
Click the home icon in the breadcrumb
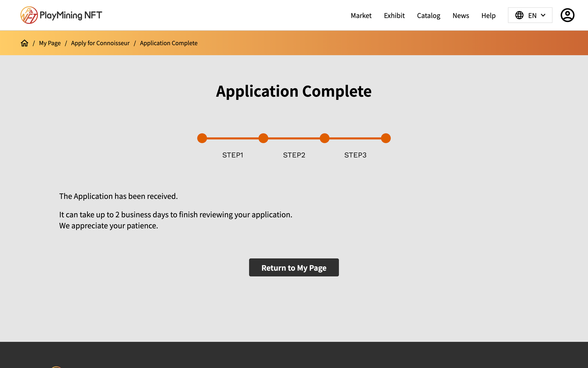click(24, 43)
